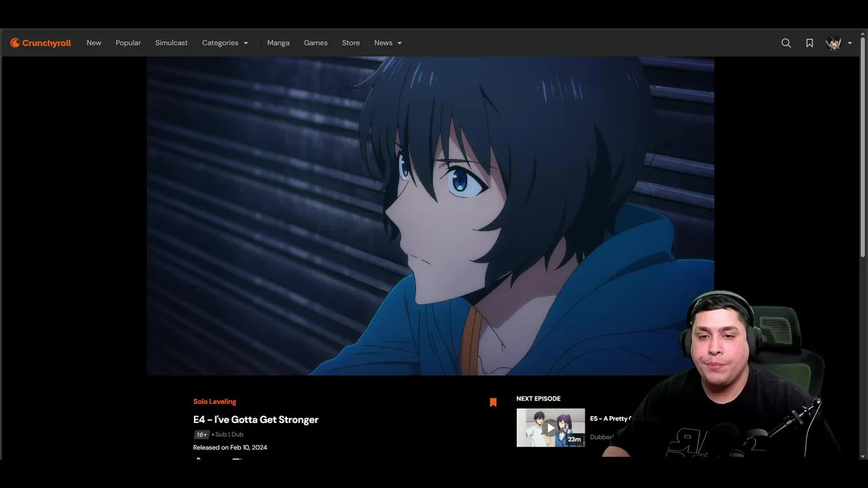The height and width of the screenshot is (488, 868).
Task: Go to the New page
Action: 94,43
